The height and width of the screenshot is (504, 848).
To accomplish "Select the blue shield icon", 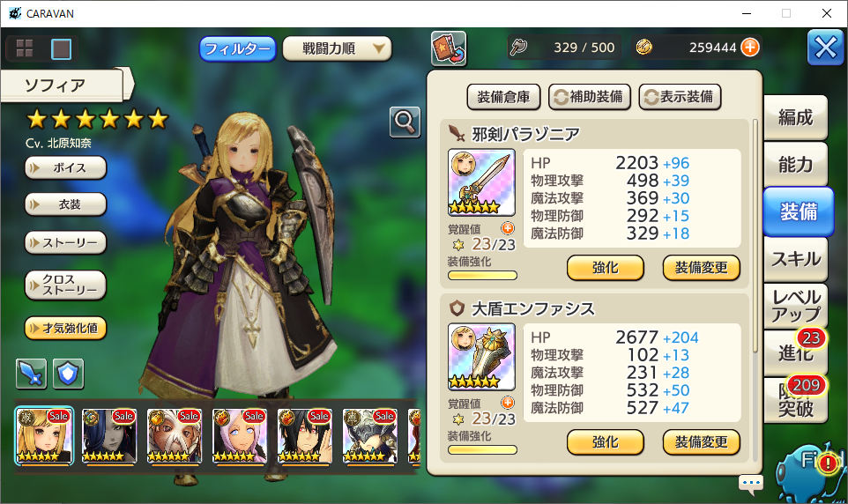I will pos(68,374).
